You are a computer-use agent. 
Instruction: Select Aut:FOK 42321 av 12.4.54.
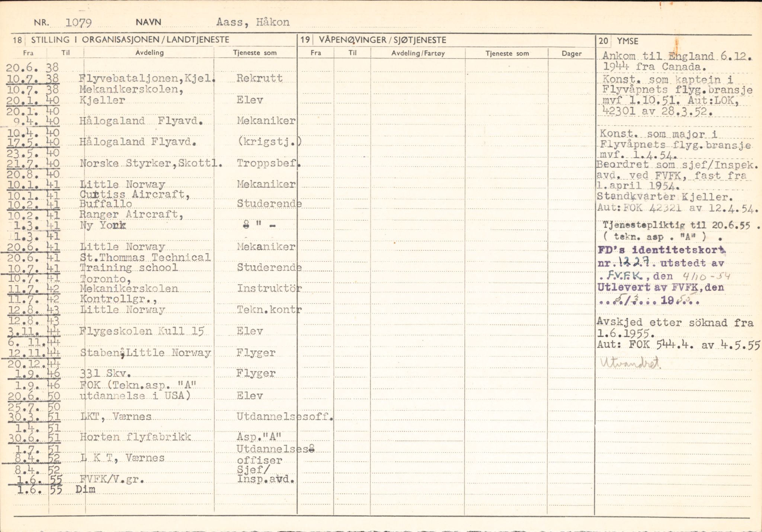point(678,208)
